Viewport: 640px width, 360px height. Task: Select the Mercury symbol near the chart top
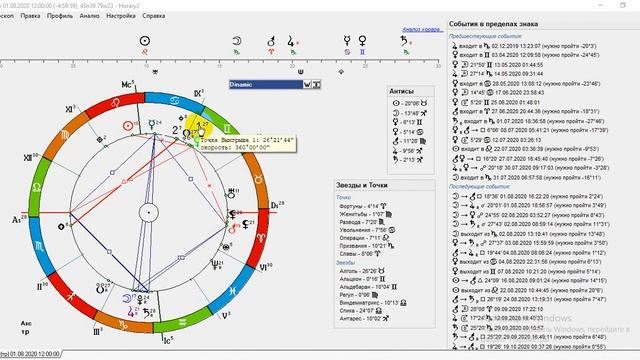pyautogui.click(x=152, y=124)
